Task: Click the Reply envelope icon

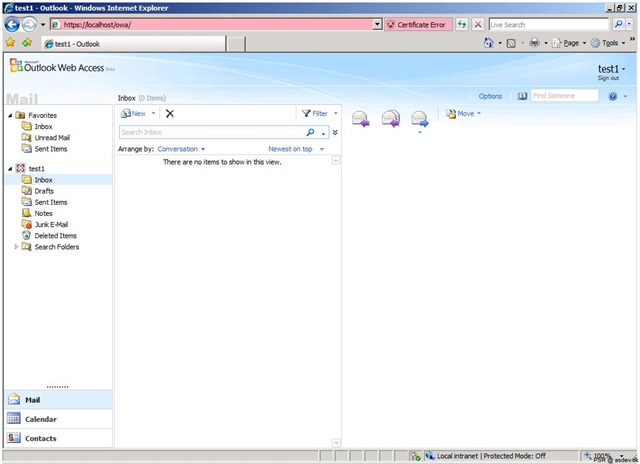Action: point(360,118)
